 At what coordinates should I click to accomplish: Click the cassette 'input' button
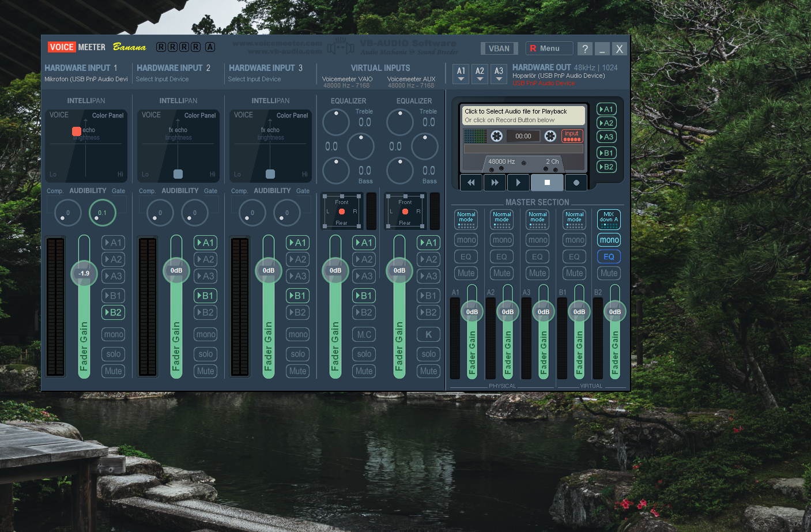pyautogui.click(x=572, y=136)
